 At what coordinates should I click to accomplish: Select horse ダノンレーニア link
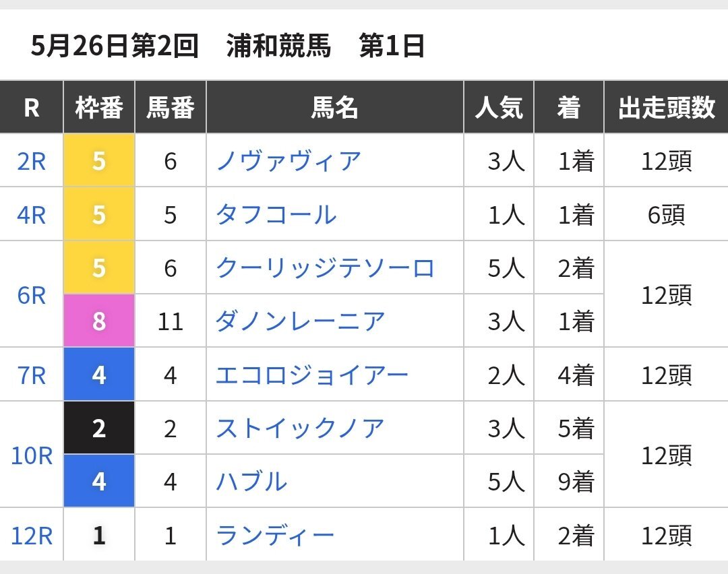coord(301,321)
